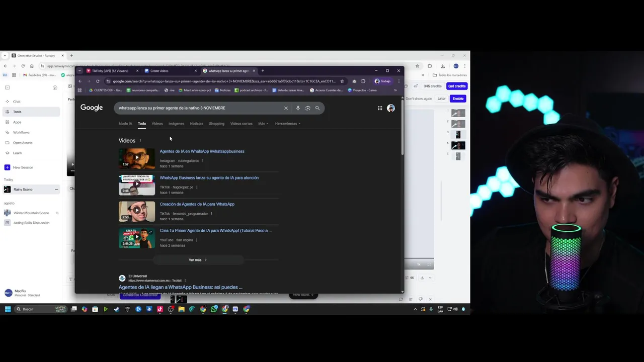Show more bookmarks with the chevron
Viewport: 644px width, 362px height.
(395, 90)
